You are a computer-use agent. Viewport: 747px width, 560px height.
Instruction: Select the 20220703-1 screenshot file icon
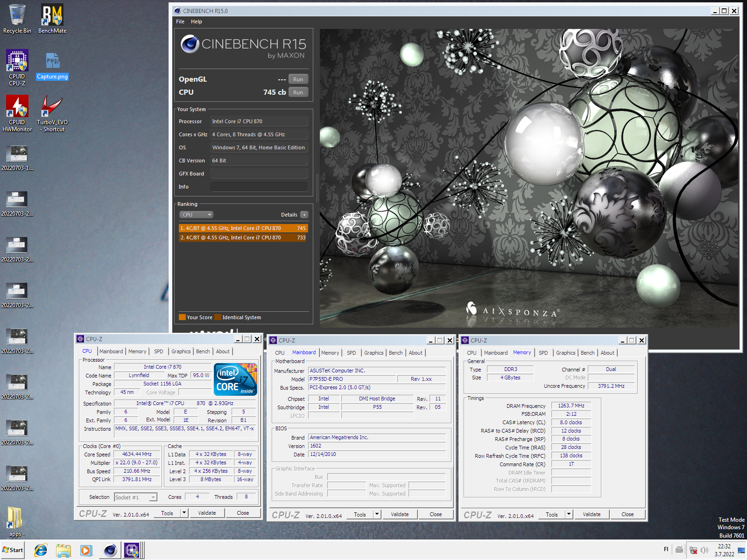click(17, 158)
